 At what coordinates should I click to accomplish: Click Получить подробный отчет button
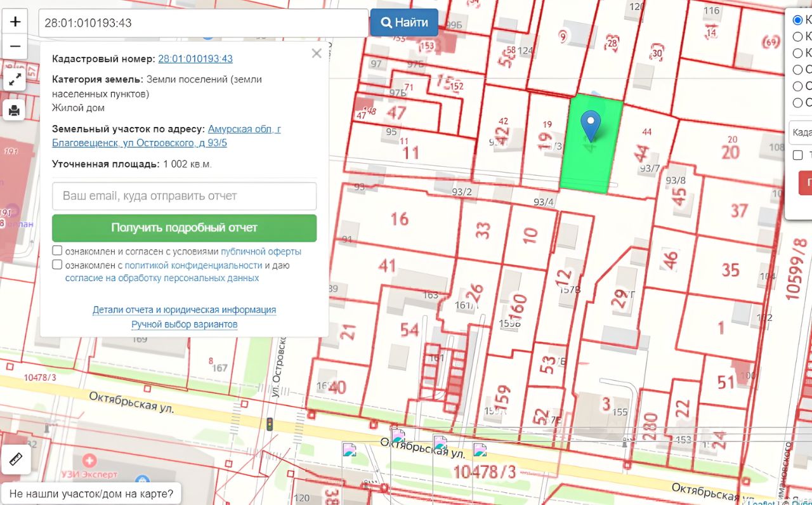(x=184, y=228)
